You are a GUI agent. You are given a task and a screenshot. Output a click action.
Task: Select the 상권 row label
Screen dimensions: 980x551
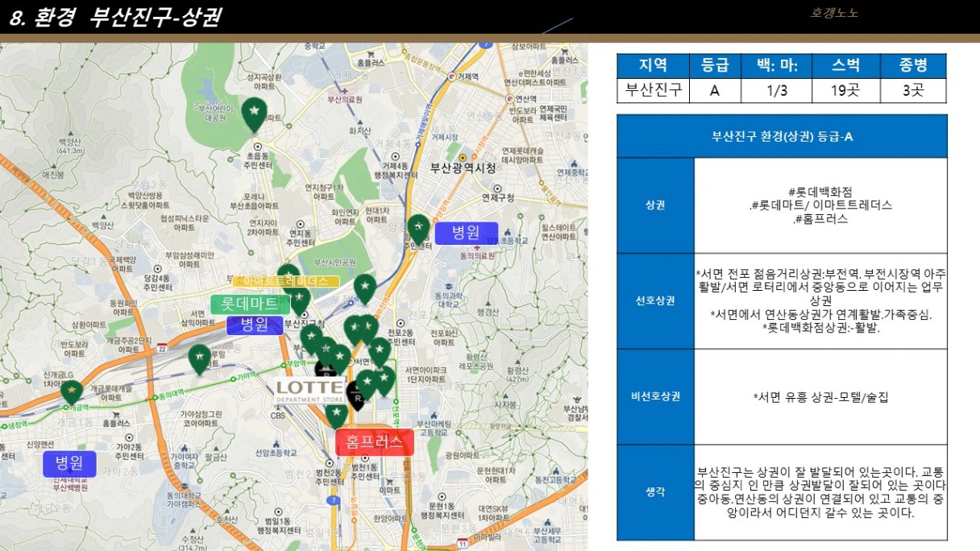655,205
